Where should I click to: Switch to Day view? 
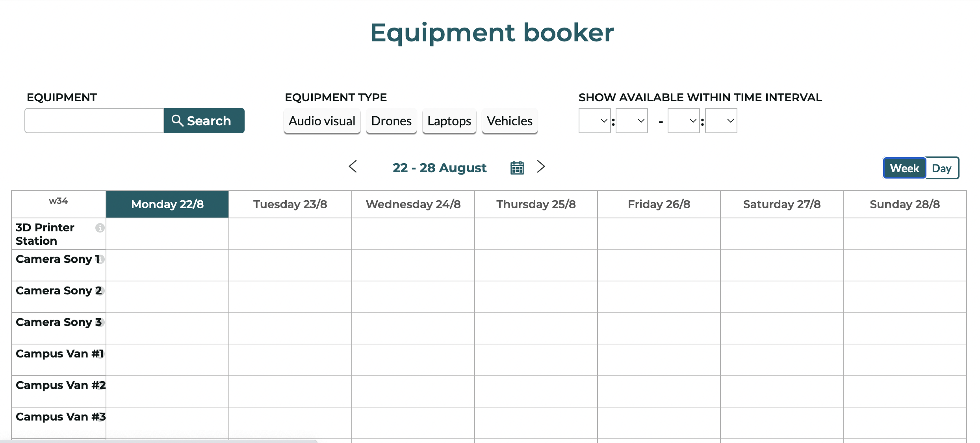(942, 168)
